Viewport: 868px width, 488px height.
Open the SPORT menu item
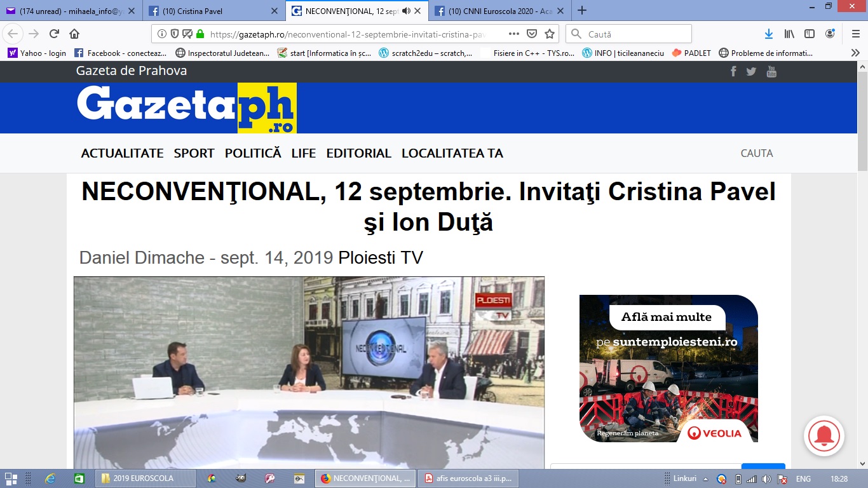[x=194, y=153]
